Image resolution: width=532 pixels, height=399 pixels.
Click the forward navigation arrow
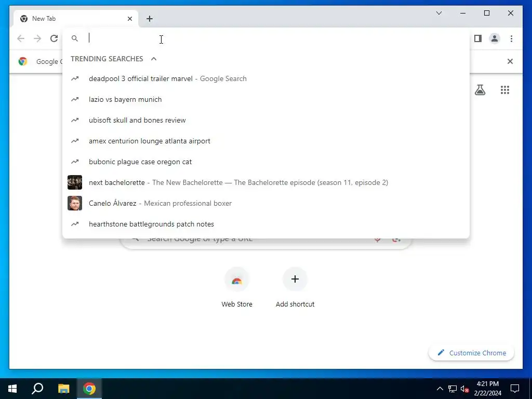(x=37, y=38)
